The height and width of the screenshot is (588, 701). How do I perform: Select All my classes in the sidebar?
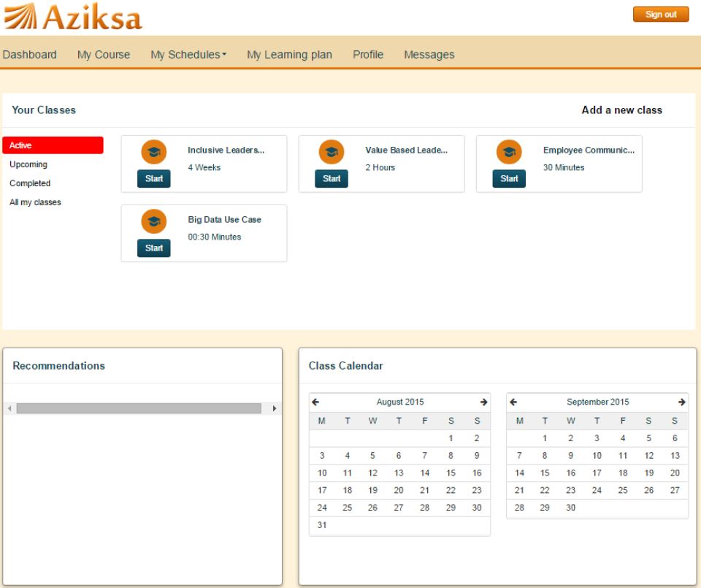click(x=34, y=202)
